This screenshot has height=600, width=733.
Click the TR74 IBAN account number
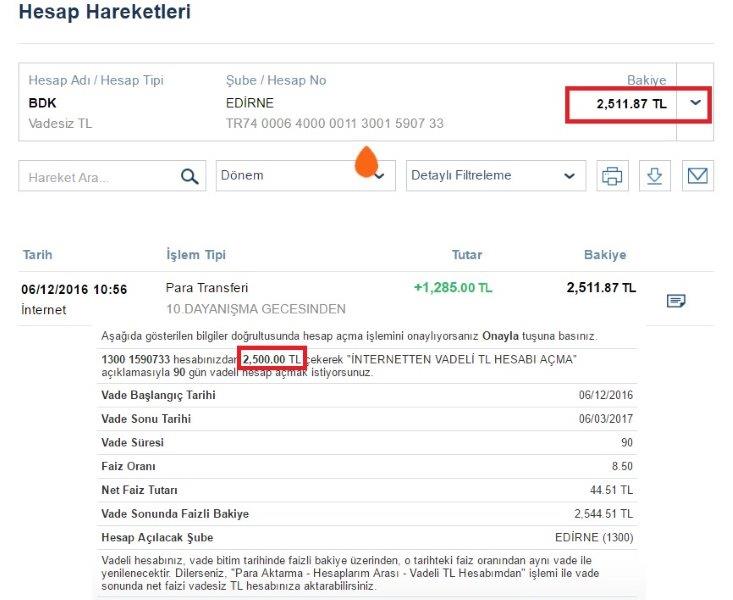pos(335,123)
